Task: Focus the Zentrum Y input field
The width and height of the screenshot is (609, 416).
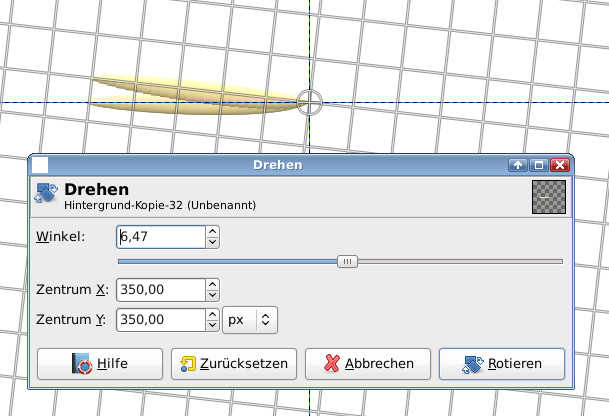Action: (161, 320)
